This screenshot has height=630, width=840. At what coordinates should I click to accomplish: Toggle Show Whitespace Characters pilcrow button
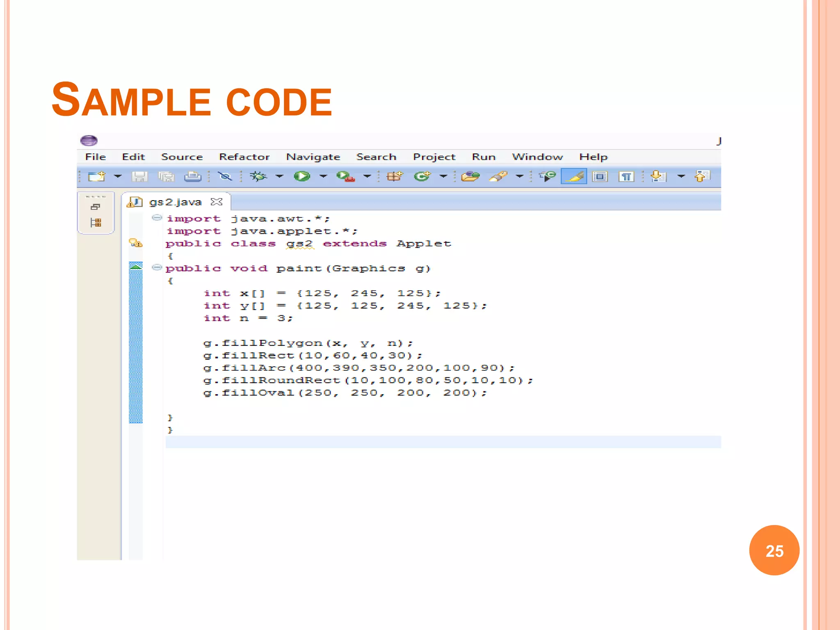click(626, 176)
